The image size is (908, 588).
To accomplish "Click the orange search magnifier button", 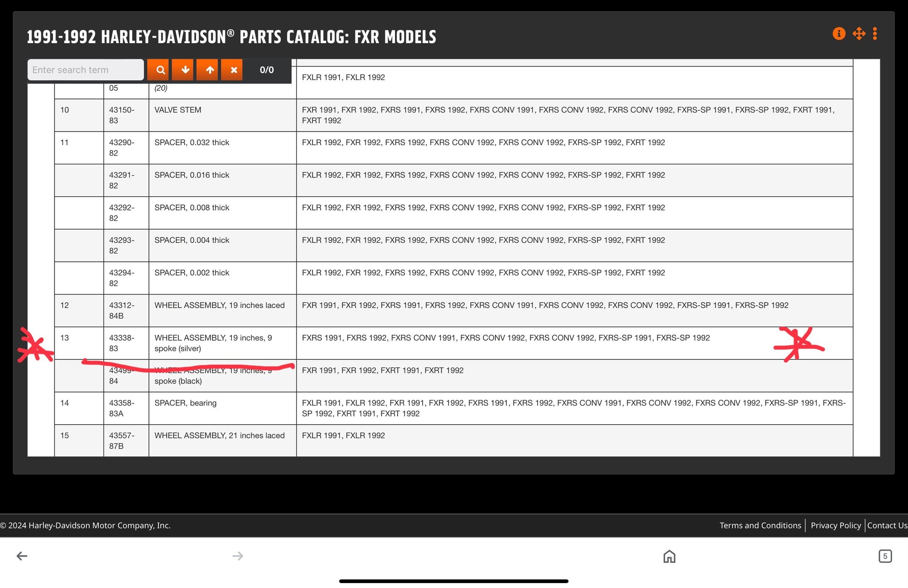I will pyautogui.click(x=160, y=70).
